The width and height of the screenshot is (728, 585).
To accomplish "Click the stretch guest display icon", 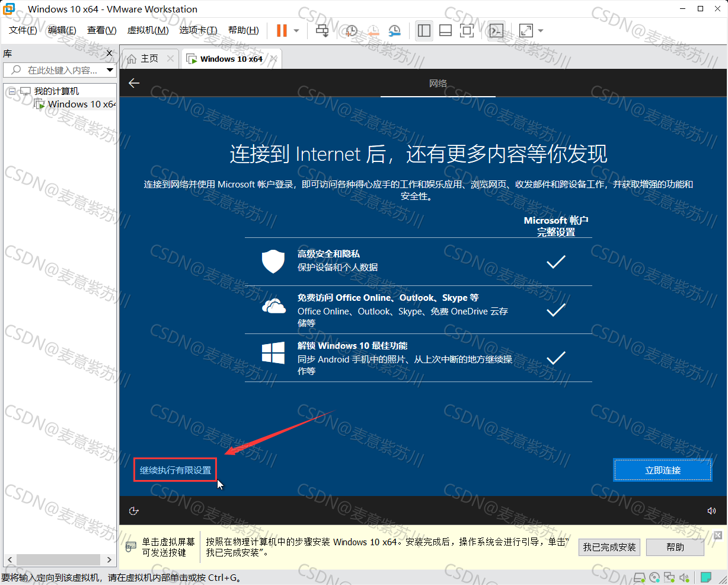I will [x=526, y=30].
